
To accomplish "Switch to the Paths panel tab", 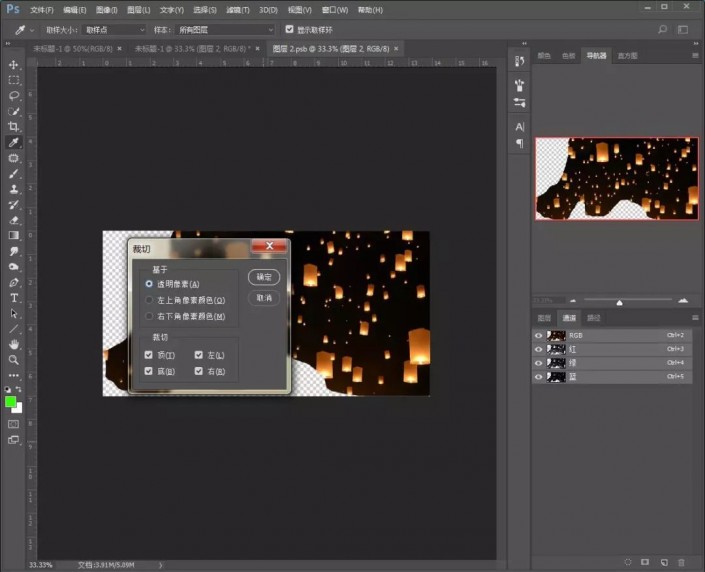I will point(593,318).
